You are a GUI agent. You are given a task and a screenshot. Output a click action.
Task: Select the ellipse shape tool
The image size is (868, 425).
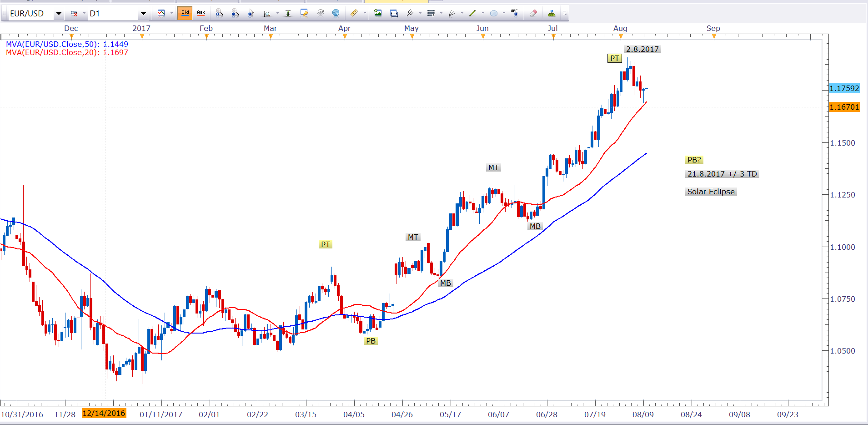click(494, 13)
